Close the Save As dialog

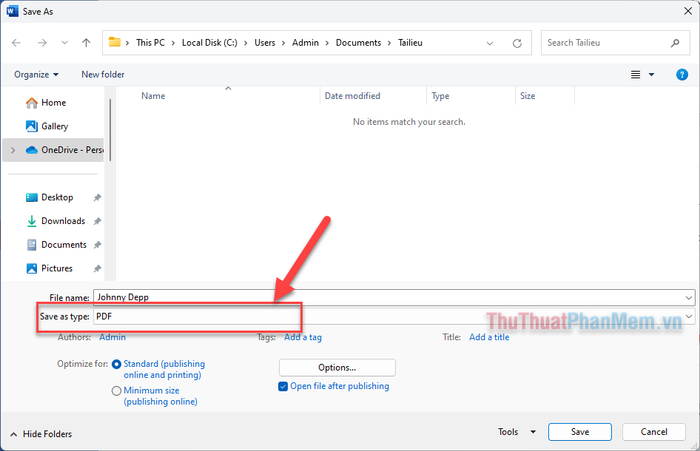point(688,11)
